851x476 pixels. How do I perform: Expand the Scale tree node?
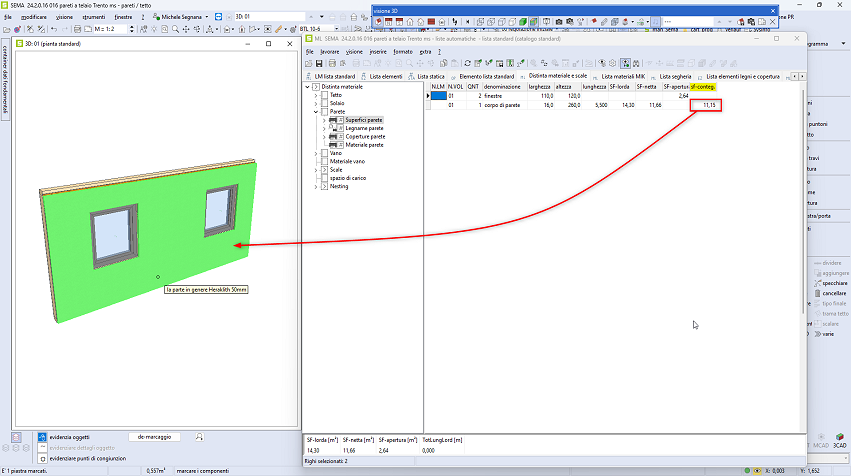(x=316, y=170)
